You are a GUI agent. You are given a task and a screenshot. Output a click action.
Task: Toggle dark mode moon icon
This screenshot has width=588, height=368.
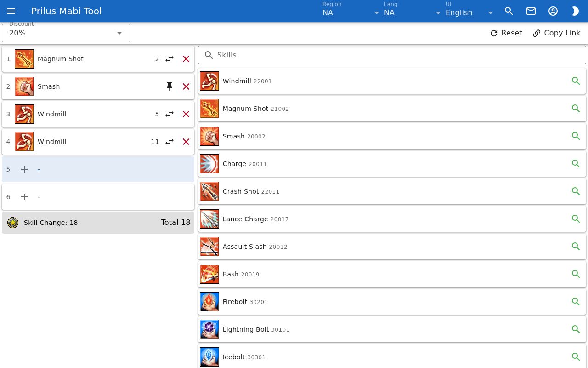[575, 11]
